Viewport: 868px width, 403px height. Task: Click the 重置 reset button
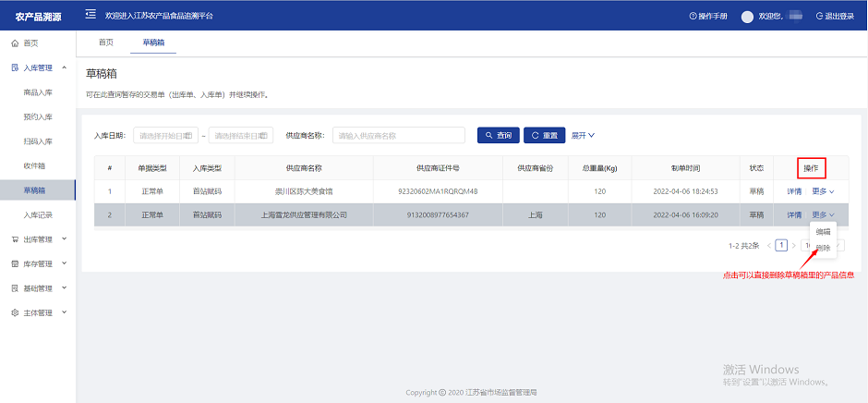pyautogui.click(x=545, y=136)
